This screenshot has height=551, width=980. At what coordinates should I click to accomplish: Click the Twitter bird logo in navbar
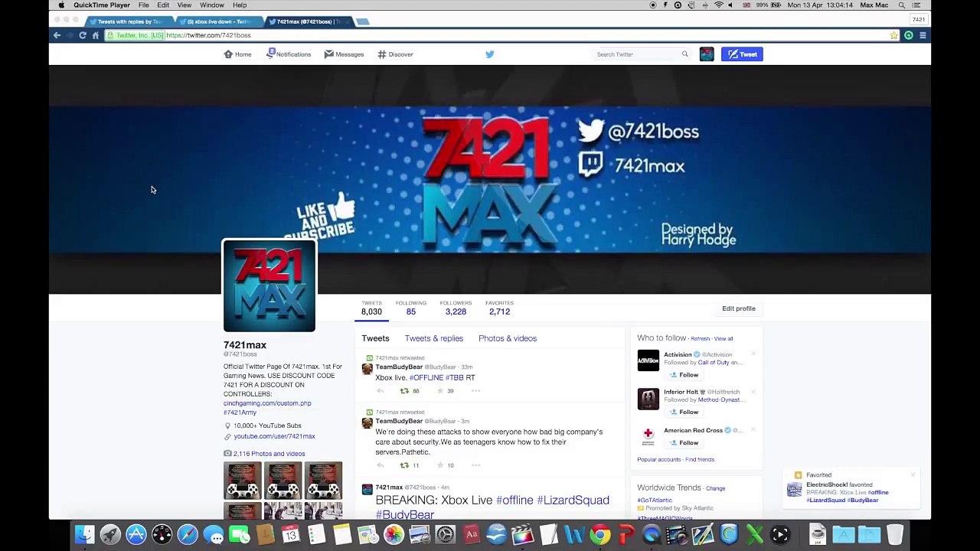(x=490, y=54)
